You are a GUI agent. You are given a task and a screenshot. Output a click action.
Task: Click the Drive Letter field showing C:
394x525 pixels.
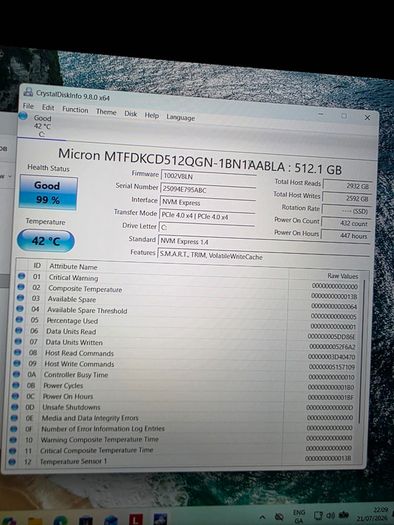(207, 228)
